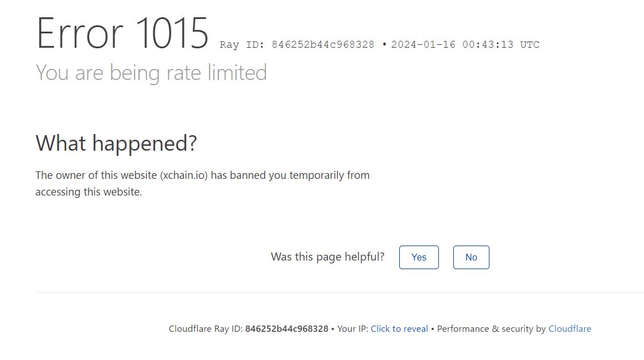Click the No button for page helpfulness
This screenshot has height=360, width=644.
(471, 257)
